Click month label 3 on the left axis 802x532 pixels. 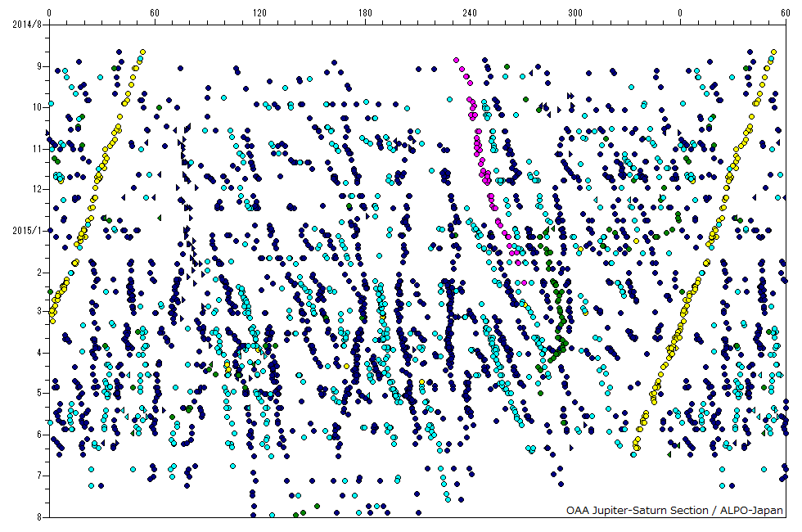coord(39,311)
